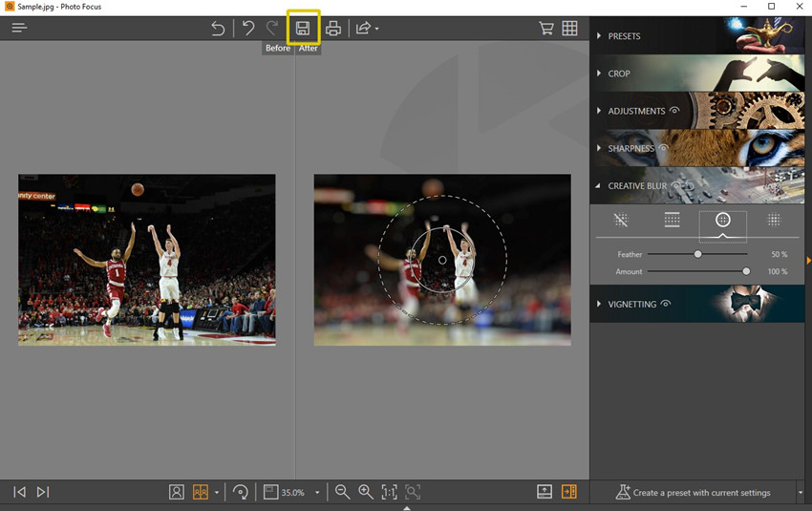Open the hamburger main menu

(x=19, y=28)
